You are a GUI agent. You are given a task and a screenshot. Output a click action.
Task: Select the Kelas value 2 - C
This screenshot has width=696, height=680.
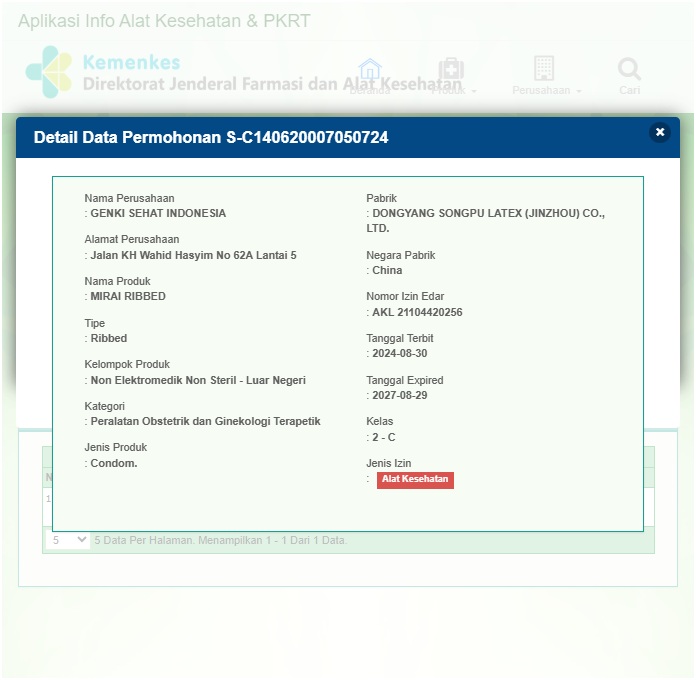click(x=384, y=437)
